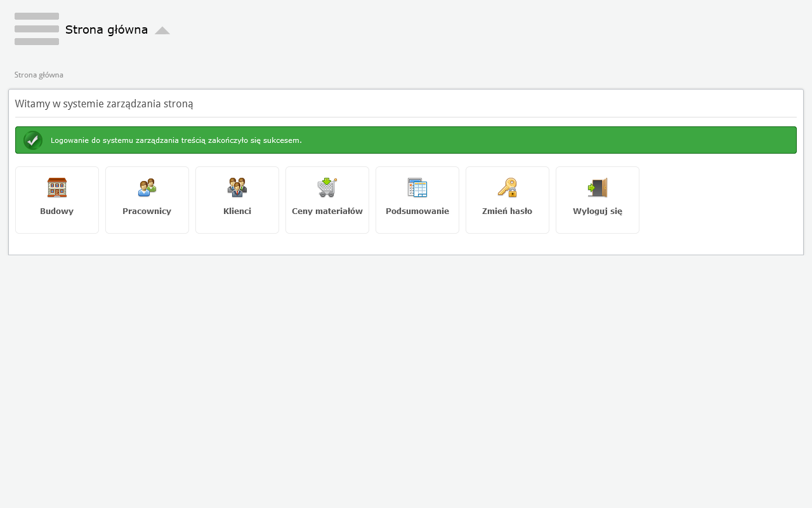The image size is (812, 508).
Task: Choose the Zmień hasło text label
Action: click(507, 211)
